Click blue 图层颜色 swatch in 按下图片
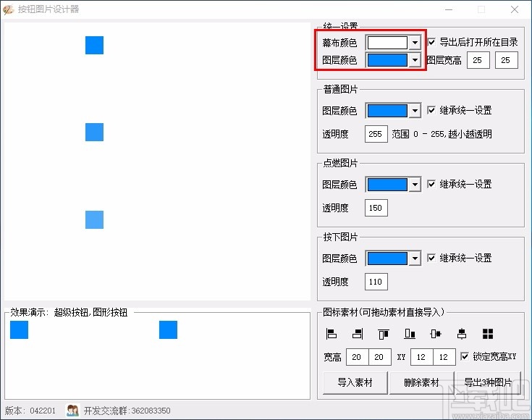 pyautogui.click(x=387, y=259)
